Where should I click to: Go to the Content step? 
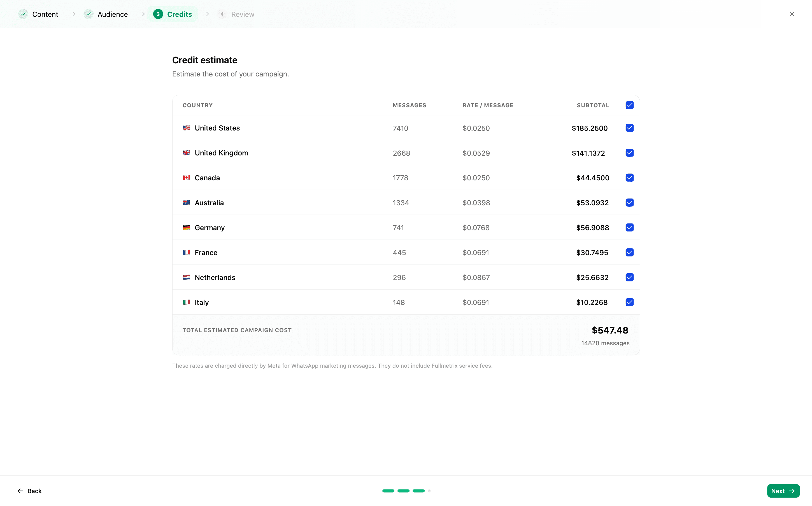coord(38,14)
